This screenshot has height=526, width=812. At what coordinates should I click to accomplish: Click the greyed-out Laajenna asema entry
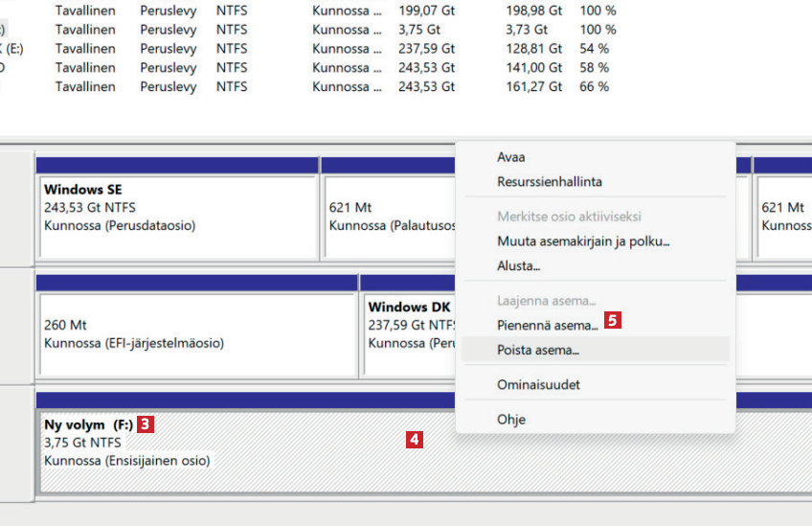pyautogui.click(x=546, y=301)
